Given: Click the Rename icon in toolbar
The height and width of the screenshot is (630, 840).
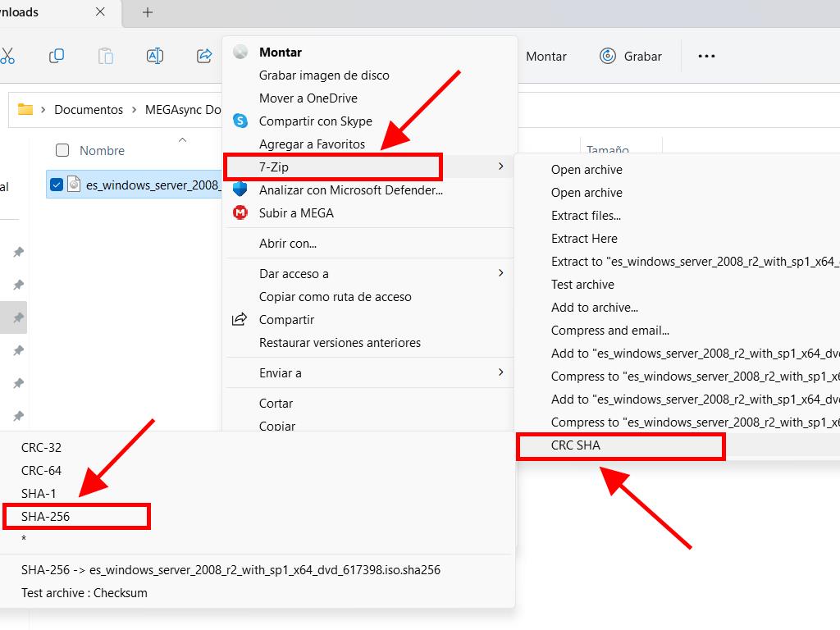Looking at the screenshot, I should coord(154,56).
